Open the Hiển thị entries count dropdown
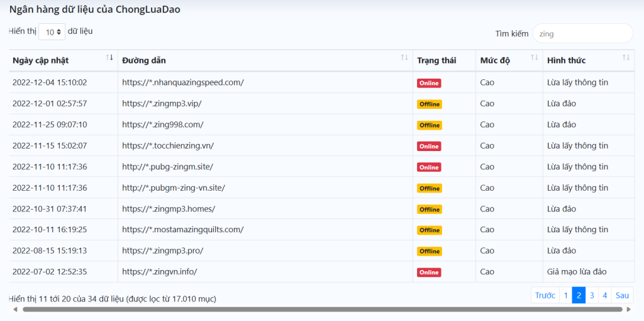 coord(52,31)
